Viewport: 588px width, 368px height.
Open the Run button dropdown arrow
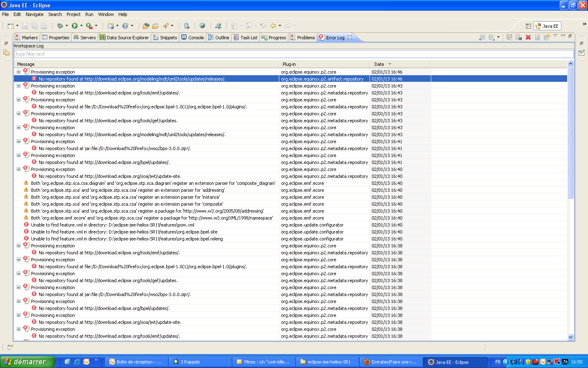coord(81,26)
